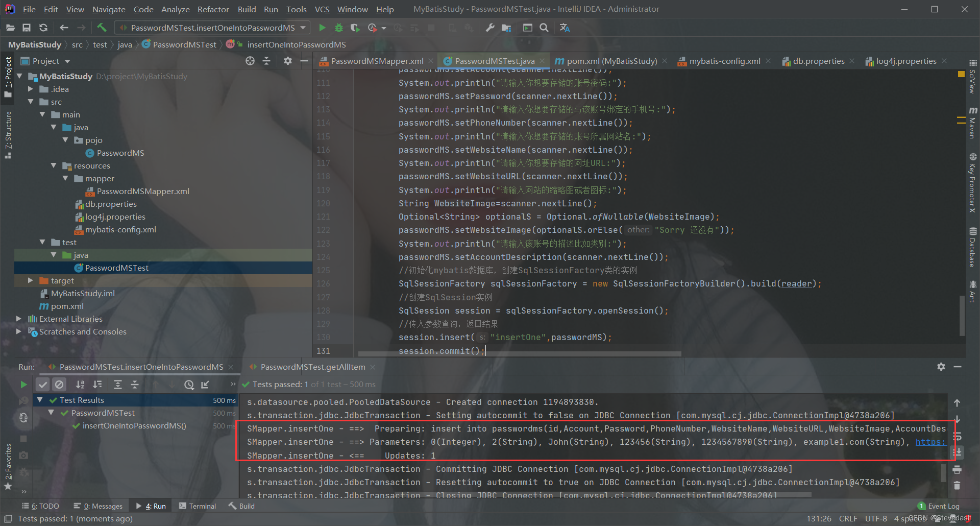Collapse the pojo package

[65, 140]
